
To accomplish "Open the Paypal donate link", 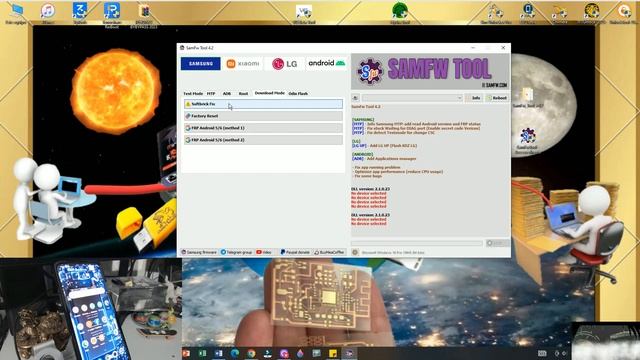I will pyautogui.click(x=295, y=252).
